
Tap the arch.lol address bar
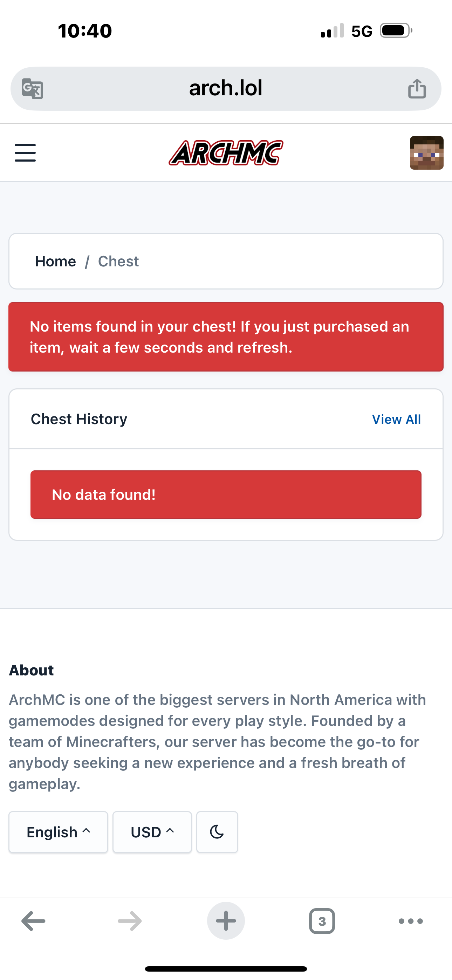(x=226, y=89)
